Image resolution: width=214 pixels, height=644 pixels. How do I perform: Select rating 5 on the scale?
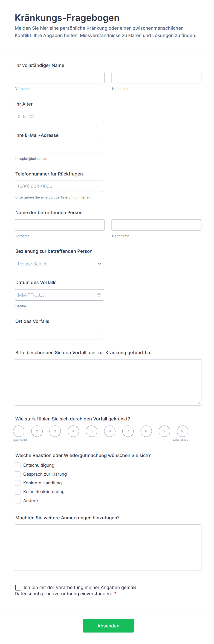(92, 431)
